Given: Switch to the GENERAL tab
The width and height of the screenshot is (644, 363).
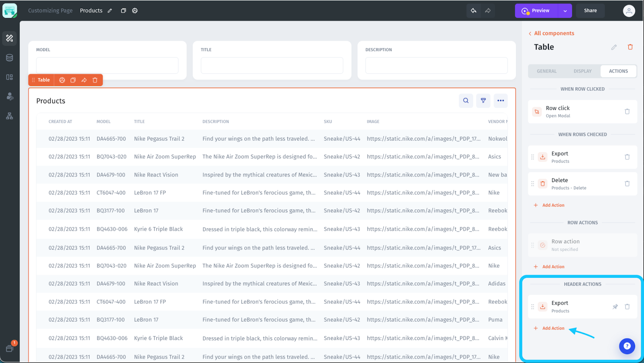Looking at the screenshot, I should 547,71.
